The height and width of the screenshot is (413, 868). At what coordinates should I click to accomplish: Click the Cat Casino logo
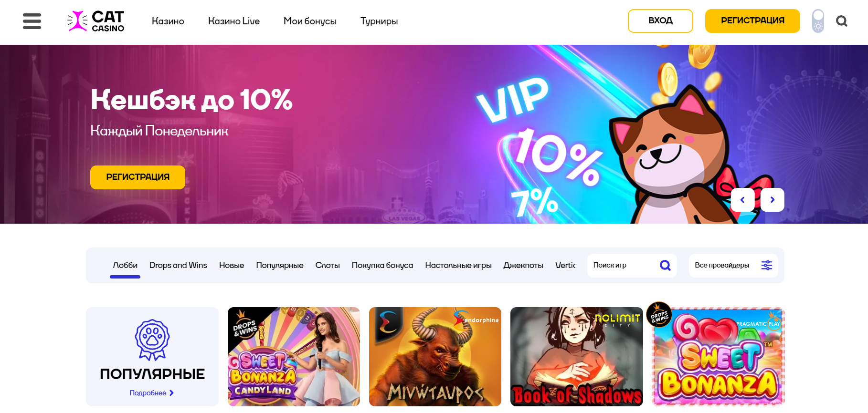tap(96, 21)
